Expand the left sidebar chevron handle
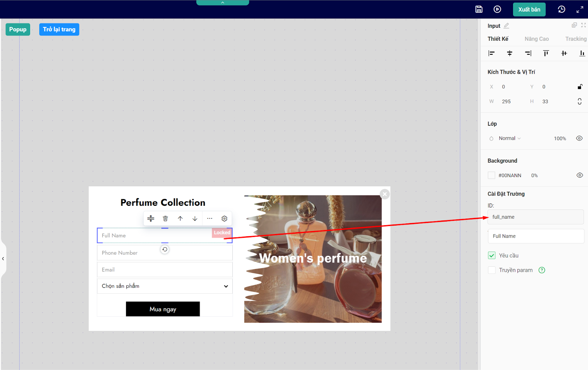The height and width of the screenshot is (370, 588). click(x=3, y=259)
